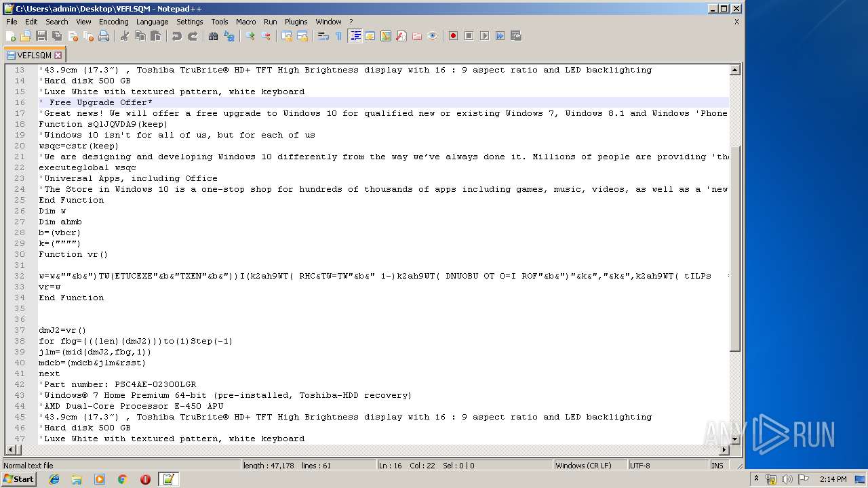Click line 22 'executeglobal wsqc' text
Viewport: 868px width, 488px height.
pyautogui.click(x=87, y=167)
